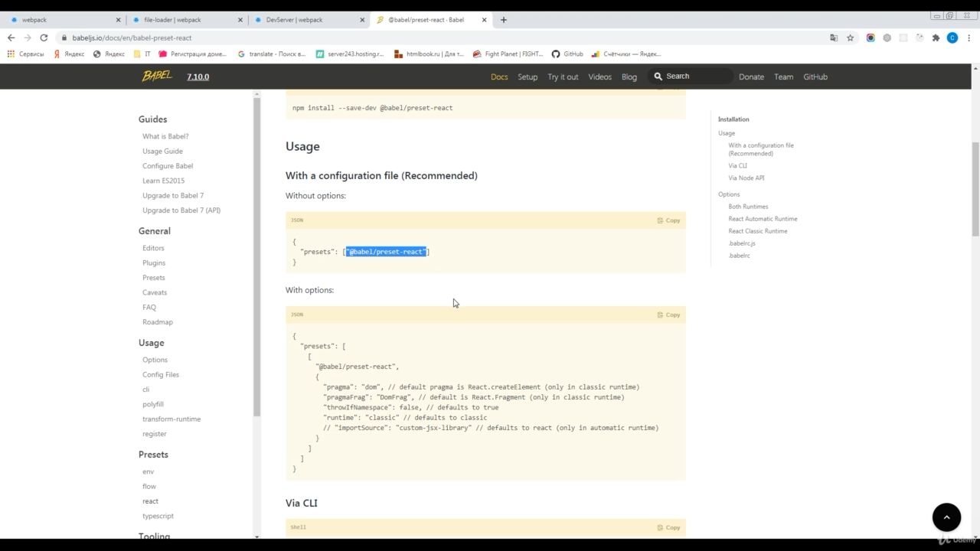The width and height of the screenshot is (980, 551).
Task: Switch to DevServer | webpack tab
Action: tap(308, 20)
